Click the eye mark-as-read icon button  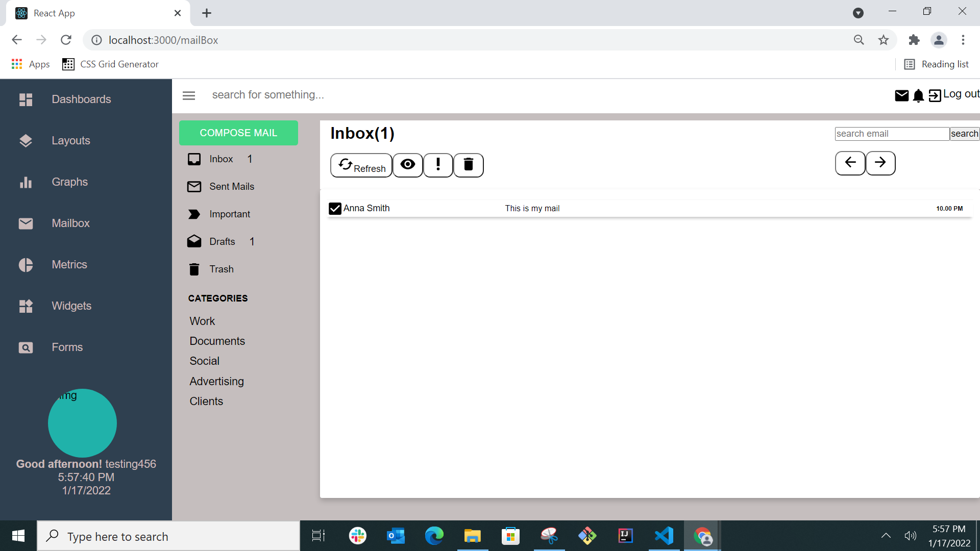click(x=407, y=165)
